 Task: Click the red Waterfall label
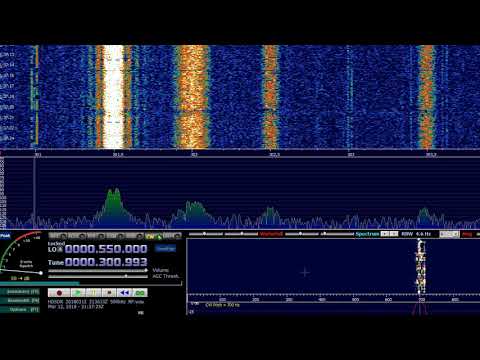click(271, 234)
